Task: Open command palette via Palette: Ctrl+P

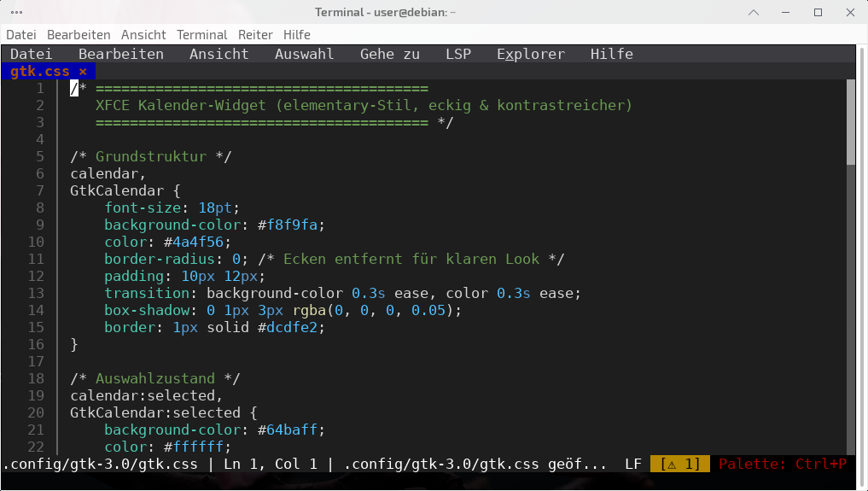Action: coord(782,465)
